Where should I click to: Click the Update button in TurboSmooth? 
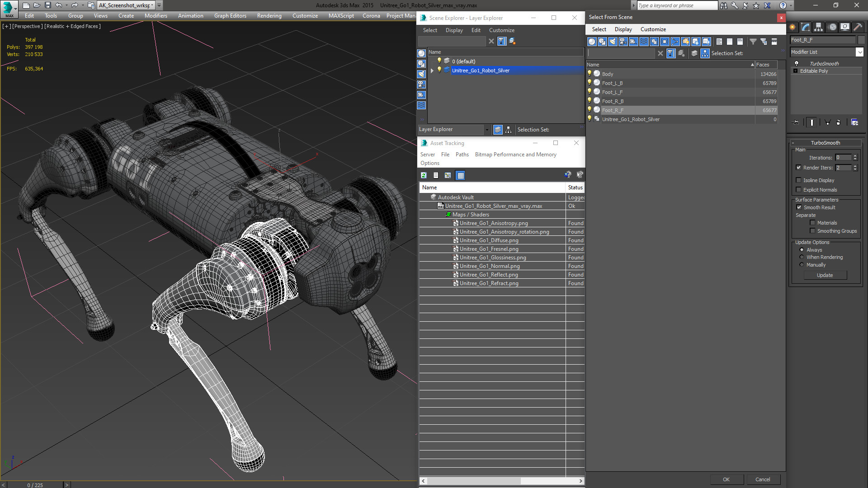click(x=825, y=275)
